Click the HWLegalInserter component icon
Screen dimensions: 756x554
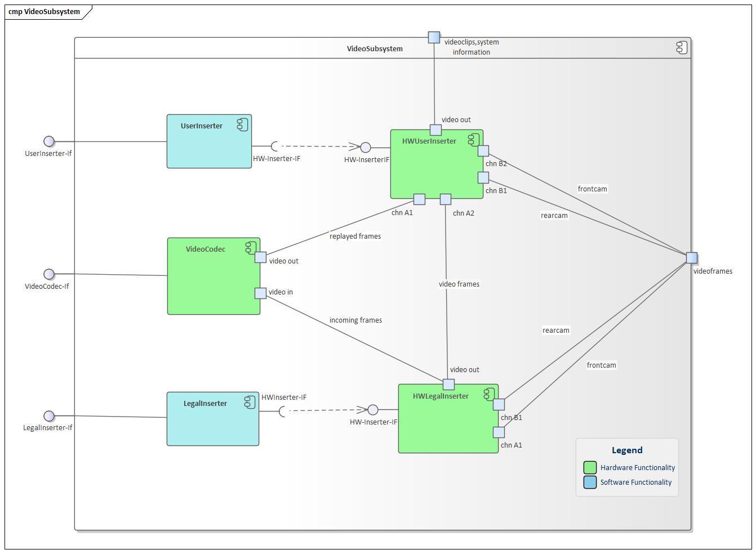pyautogui.click(x=490, y=395)
